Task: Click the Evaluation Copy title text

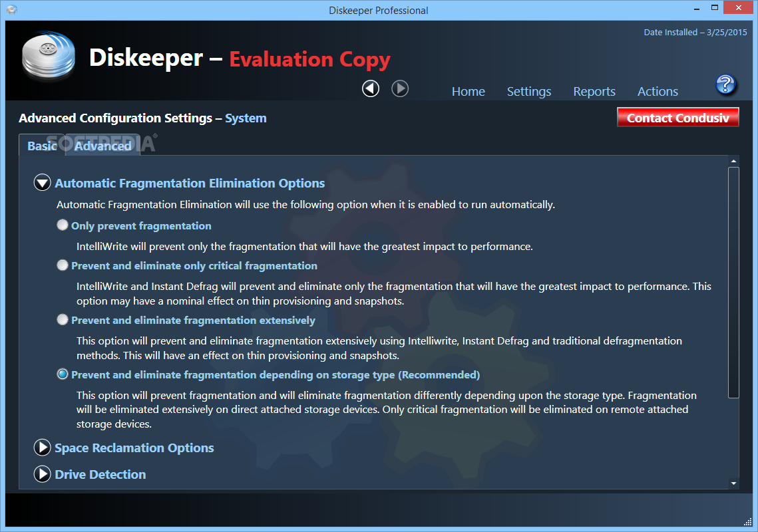Action: pos(309,59)
